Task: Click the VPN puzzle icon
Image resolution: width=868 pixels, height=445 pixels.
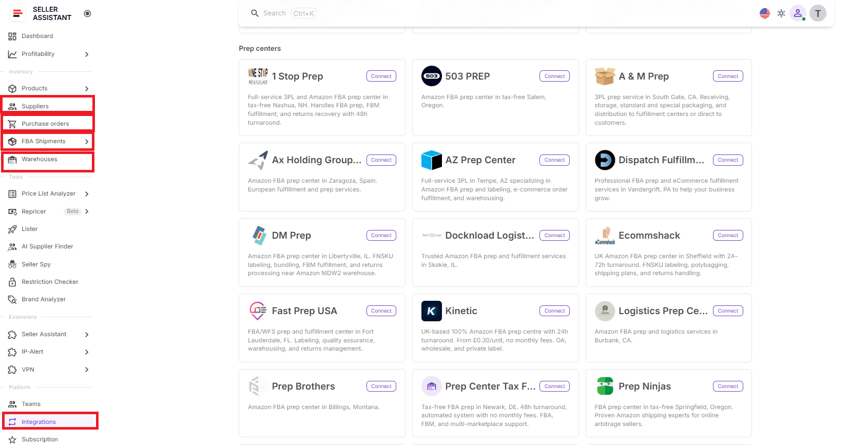Action: pos(12,370)
